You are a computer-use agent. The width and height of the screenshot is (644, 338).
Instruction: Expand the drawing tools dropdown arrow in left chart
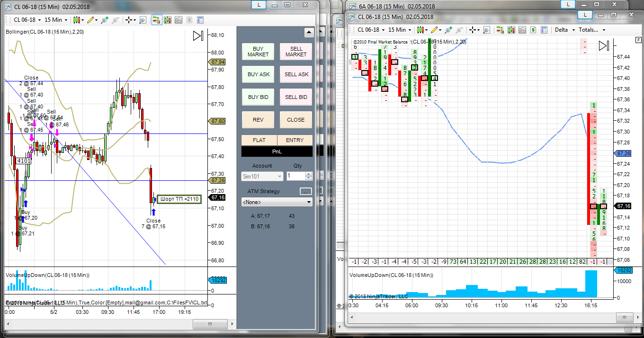coord(97,20)
